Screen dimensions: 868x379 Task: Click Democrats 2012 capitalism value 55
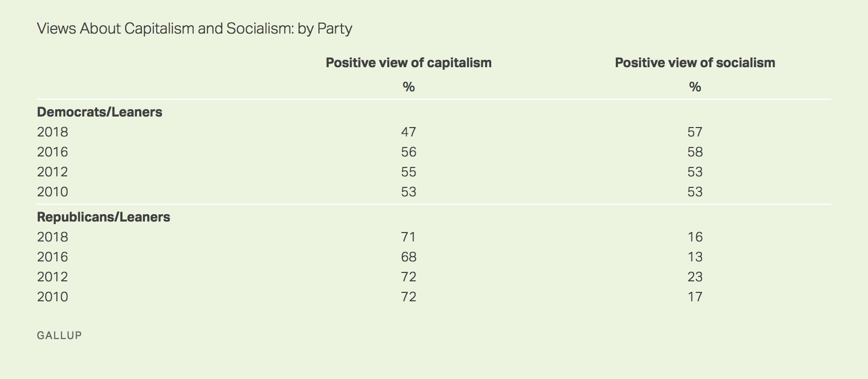pyautogui.click(x=409, y=172)
